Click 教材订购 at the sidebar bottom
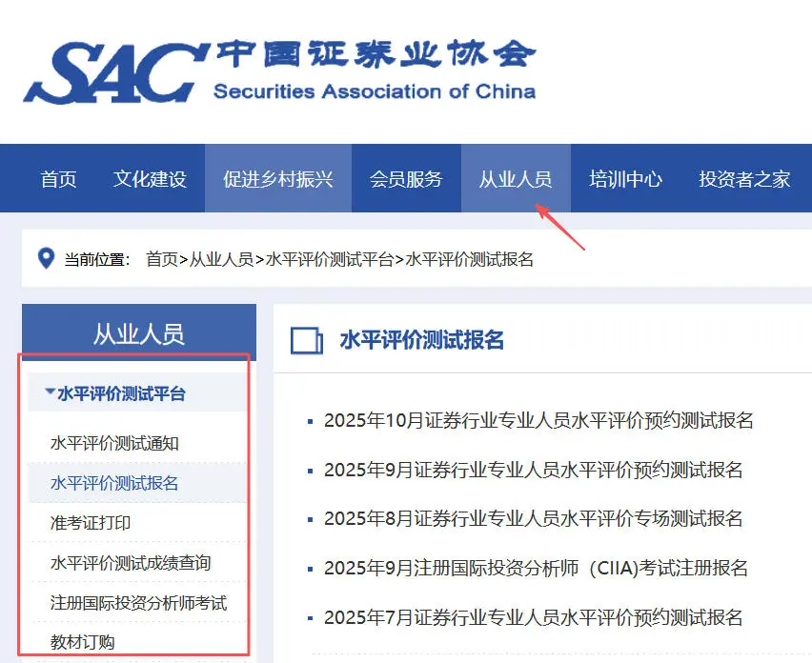Viewport: 812px width, 663px height. click(81, 640)
